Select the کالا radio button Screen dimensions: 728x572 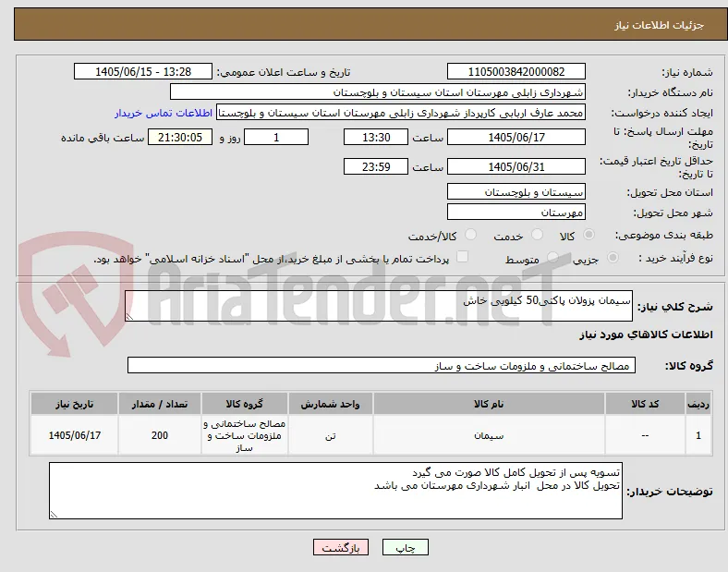[x=588, y=235]
